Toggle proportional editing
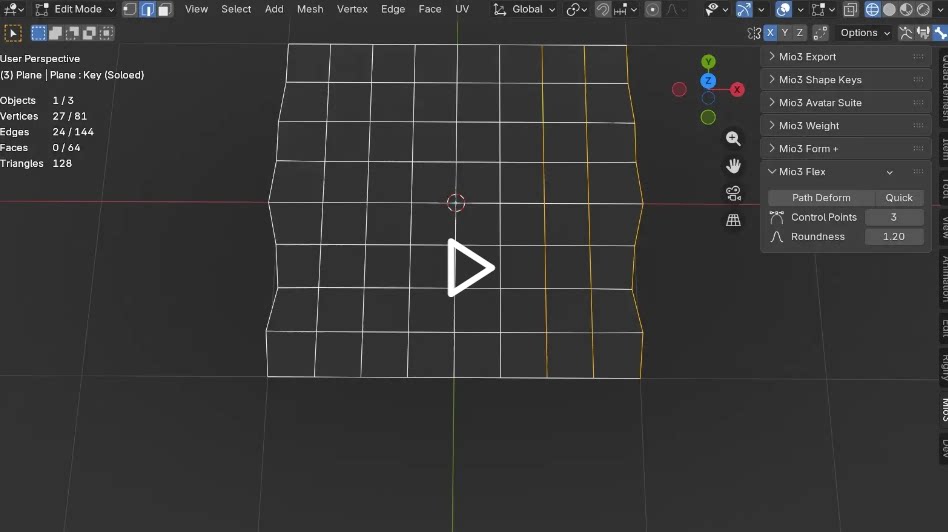 pyautogui.click(x=652, y=9)
